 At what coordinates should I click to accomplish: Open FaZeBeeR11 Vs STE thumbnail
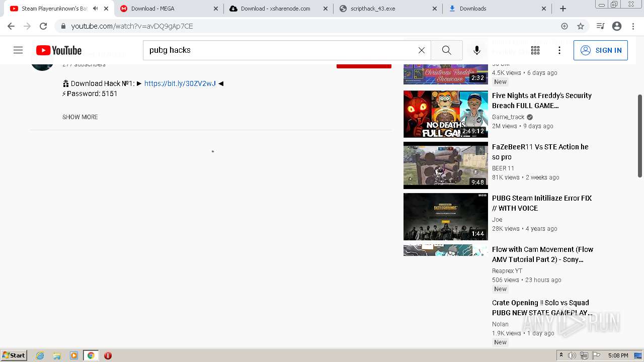click(x=446, y=165)
